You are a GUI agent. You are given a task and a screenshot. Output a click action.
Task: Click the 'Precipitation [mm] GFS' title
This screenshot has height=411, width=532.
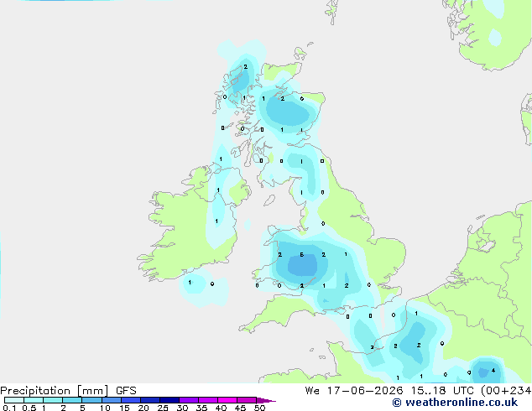[68, 391]
